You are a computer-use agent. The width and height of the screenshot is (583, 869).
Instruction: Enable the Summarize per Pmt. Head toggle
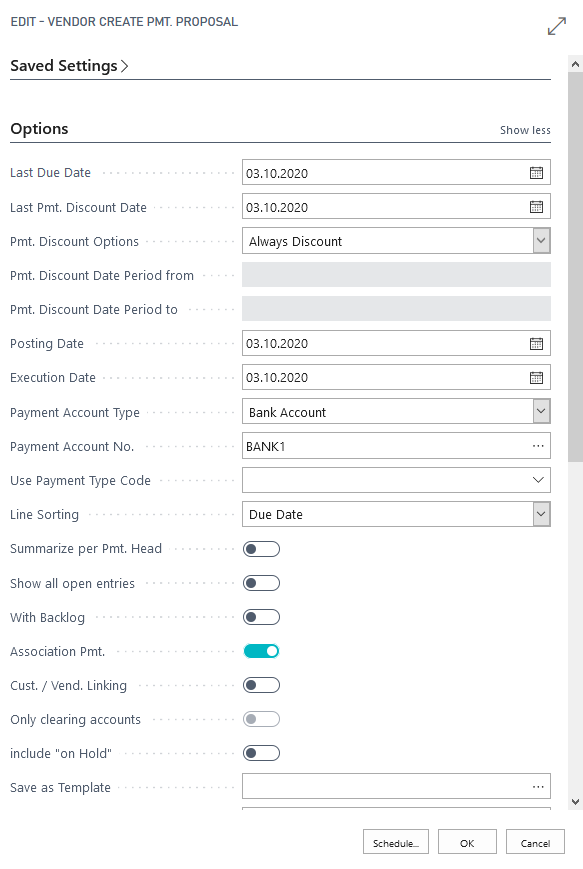261,548
